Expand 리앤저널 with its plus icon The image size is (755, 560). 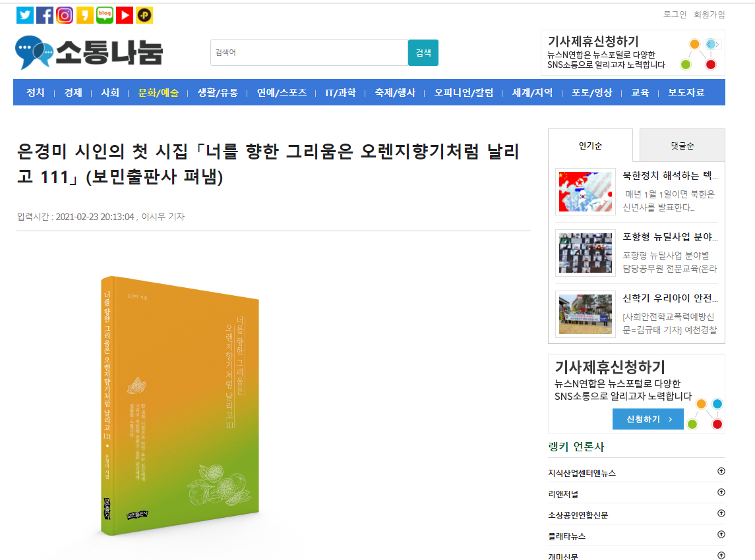pos(721,492)
